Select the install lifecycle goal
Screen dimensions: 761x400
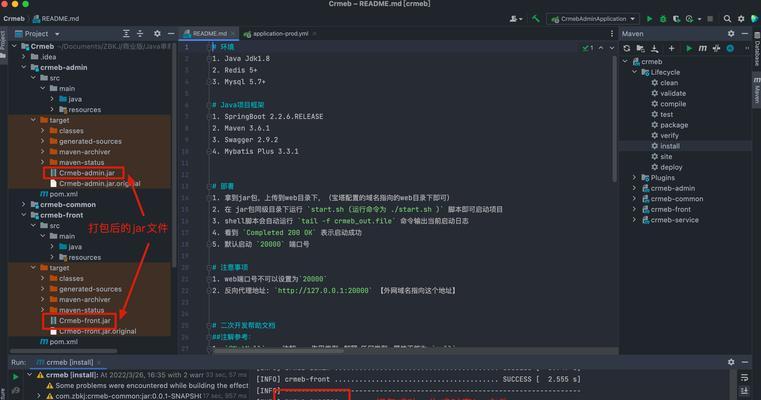pos(670,146)
